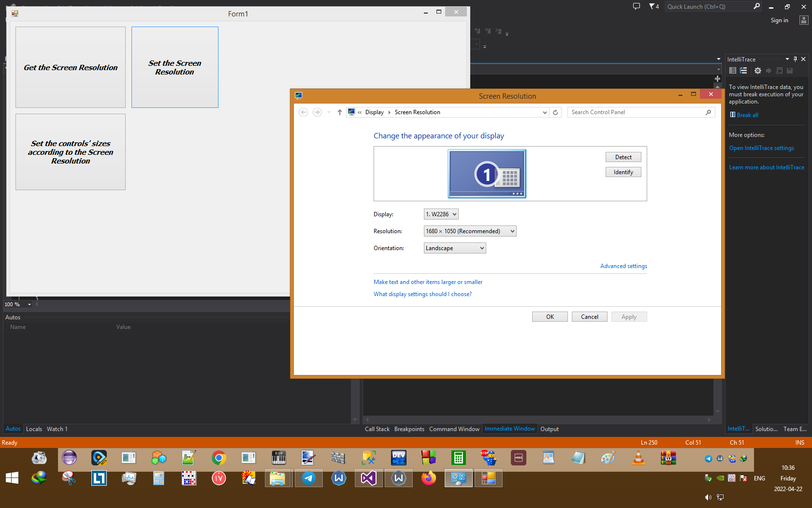
Task: Open Google Chrome from the taskbar
Action: [x=219, y=458]
